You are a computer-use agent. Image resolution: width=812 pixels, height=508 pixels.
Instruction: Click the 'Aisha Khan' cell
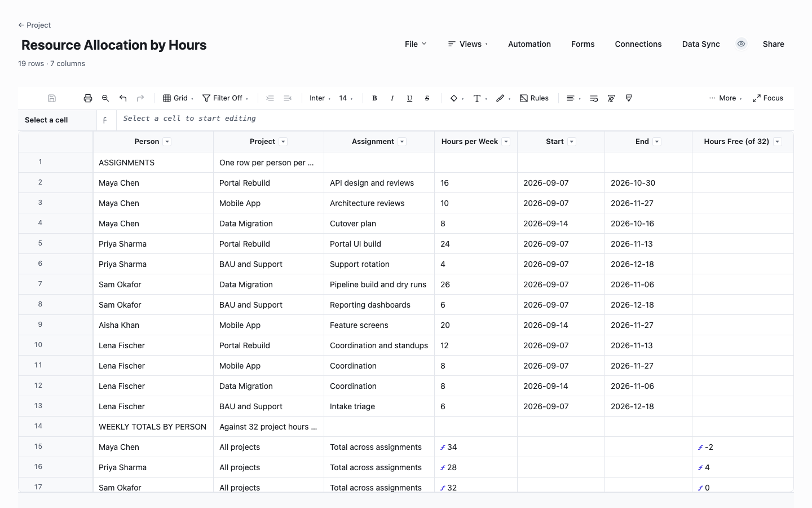coord(153,325)
